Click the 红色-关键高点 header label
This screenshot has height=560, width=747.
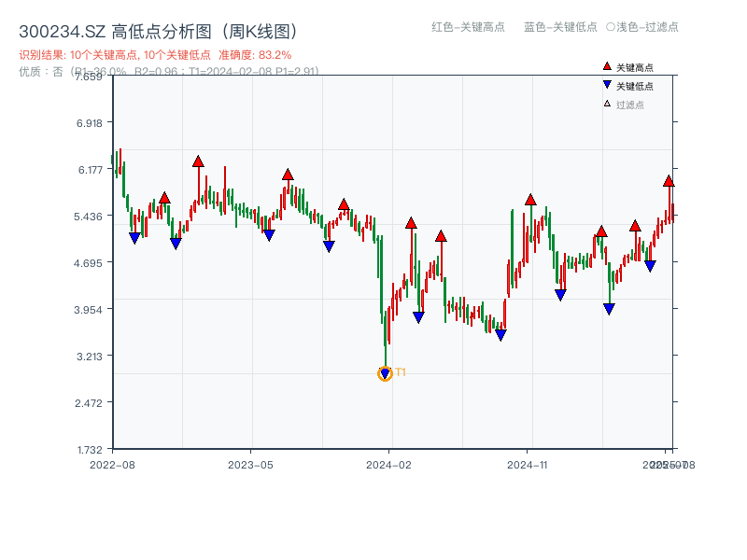coord(468,27)
